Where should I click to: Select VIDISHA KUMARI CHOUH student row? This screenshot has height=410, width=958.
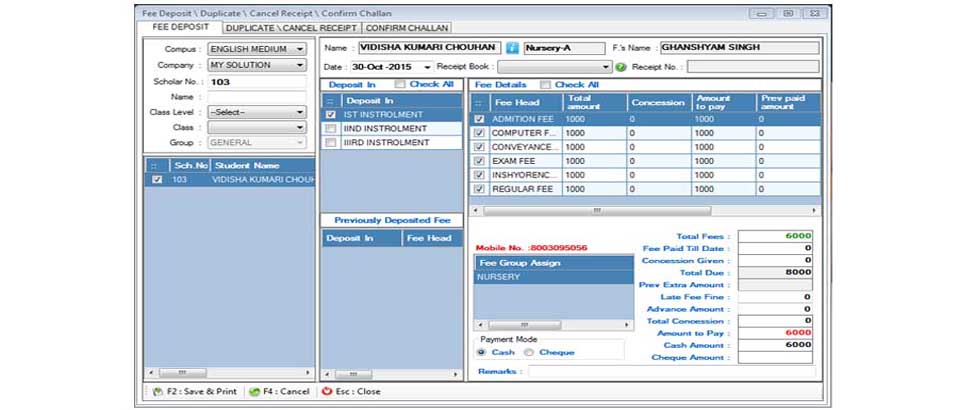pos(230,180)
